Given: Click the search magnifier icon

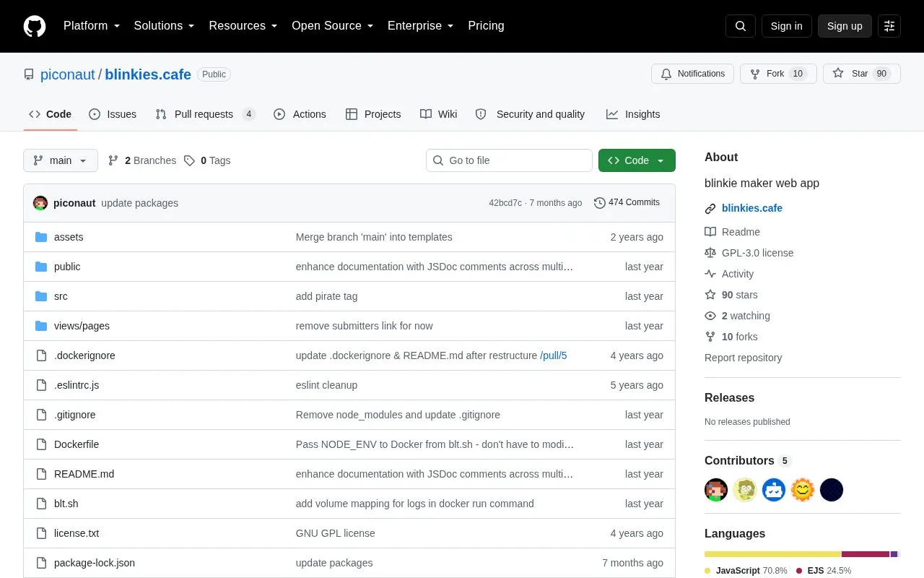Looking at the screenshot, I should tap(741, 26).
